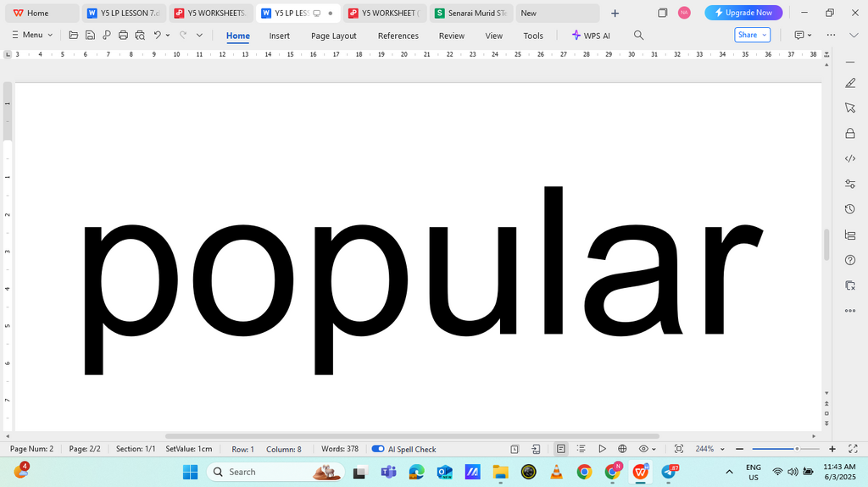Toggle the eye protection mode icon
Image resolution: width=868 pixels, height=487 pixels.
[643, 449]
